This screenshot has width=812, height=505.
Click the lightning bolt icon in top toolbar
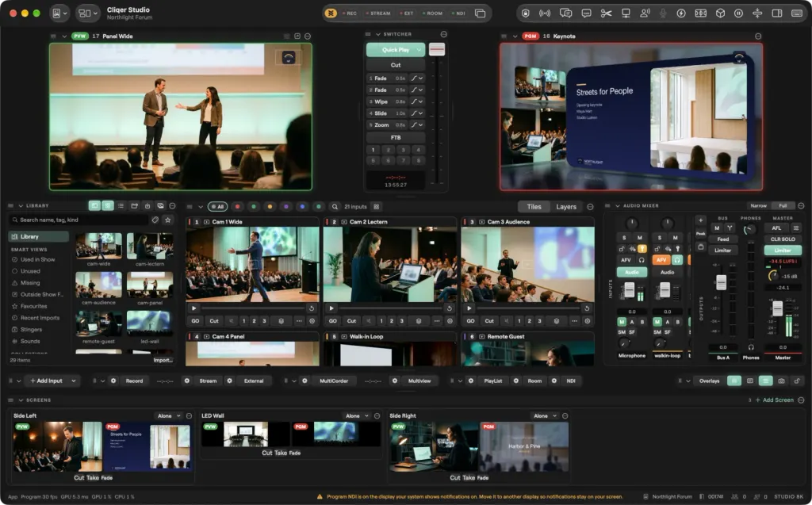coord(681,13)
